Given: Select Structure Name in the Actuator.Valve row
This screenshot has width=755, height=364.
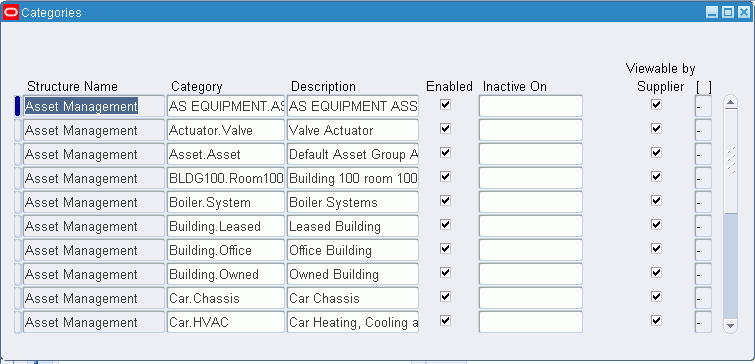Looking at the screenshot, I should click(x=93, y=130).
